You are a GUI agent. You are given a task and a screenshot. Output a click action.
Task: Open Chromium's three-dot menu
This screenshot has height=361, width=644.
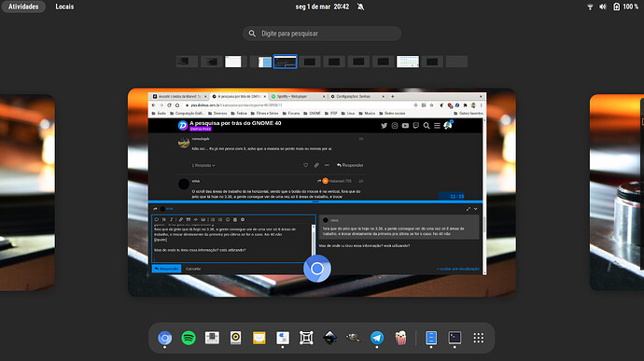click(481, 105)
